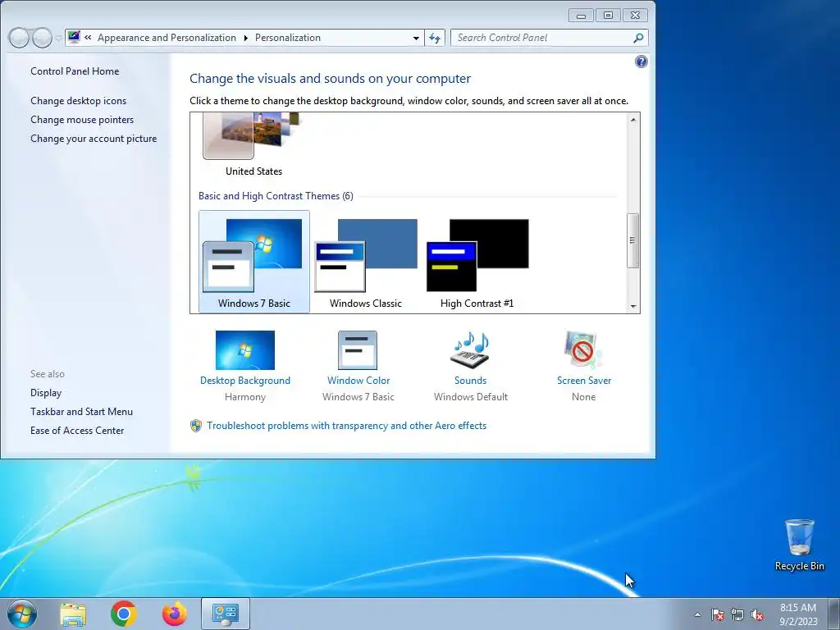Click the taskbar clock showing 8:15 AM
840x630 pixels.
798,614
